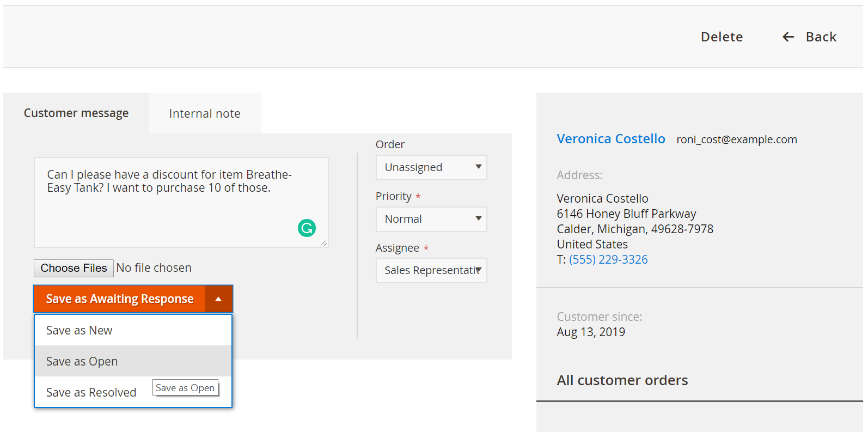This screenshot has width=868, height=432.
Task: Open the Priority dropdown set to Normal
Action: pos(431,219)
